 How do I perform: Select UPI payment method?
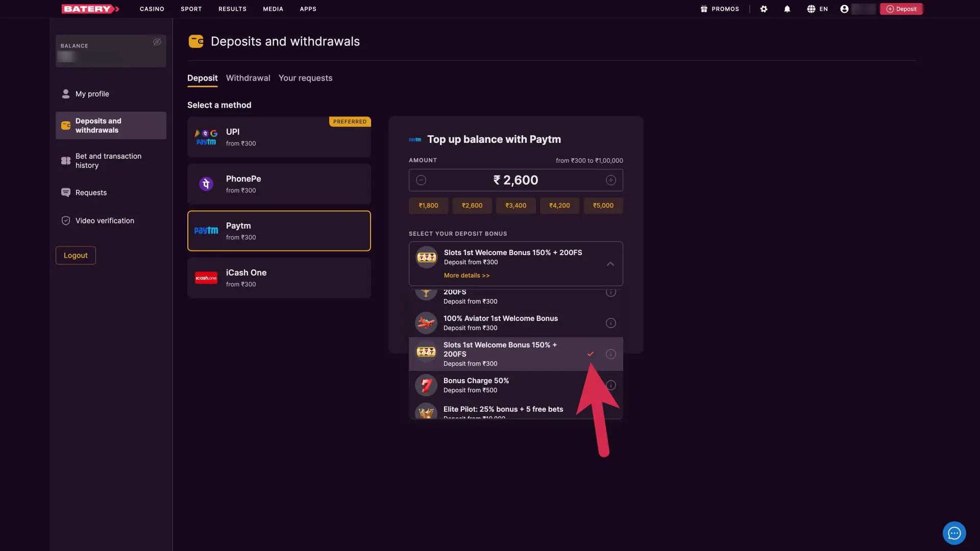coord(279,137)
